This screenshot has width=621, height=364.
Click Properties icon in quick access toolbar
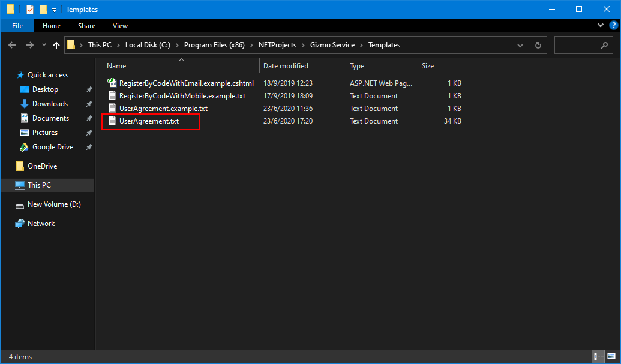click(30, 9)
